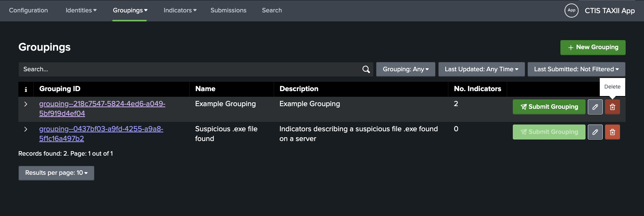Click the info column header icon
The image size is (644, 216).
[26, 89]
